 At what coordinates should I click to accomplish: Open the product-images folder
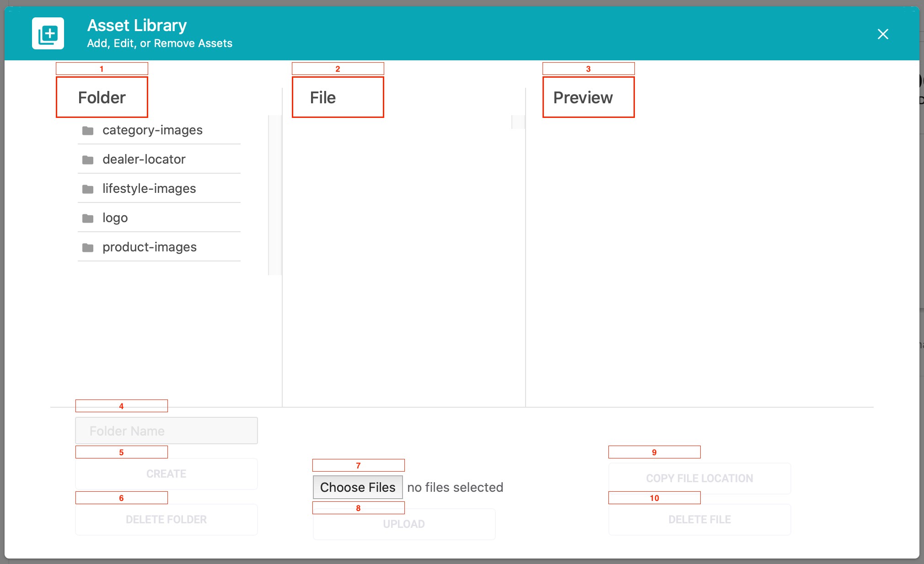click(159, 247)
